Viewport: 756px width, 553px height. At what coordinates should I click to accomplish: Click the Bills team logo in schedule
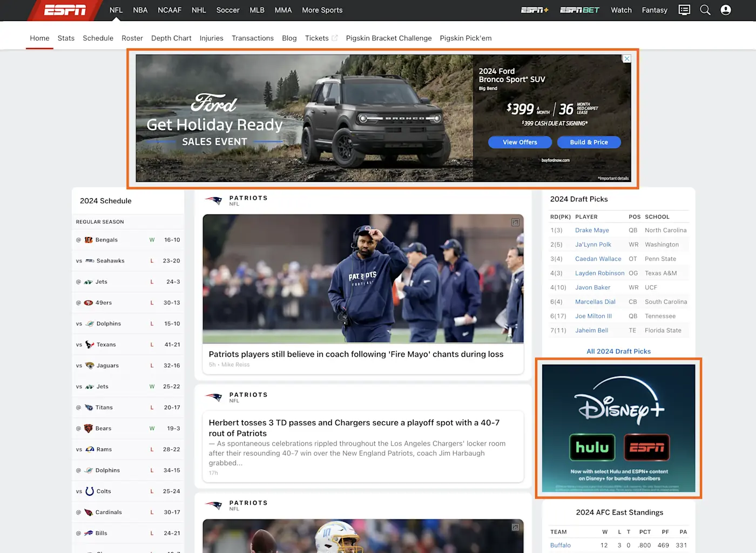89,534
